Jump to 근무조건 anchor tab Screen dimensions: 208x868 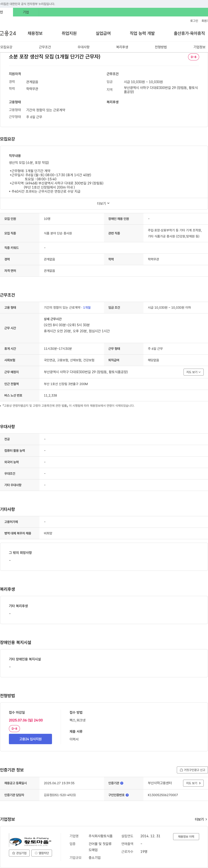coord(45,47)
